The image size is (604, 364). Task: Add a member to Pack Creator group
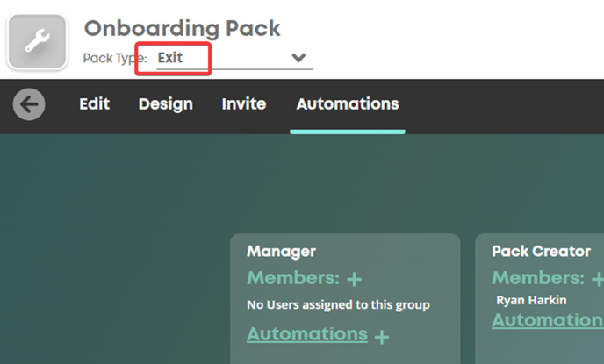pos(598,279)
